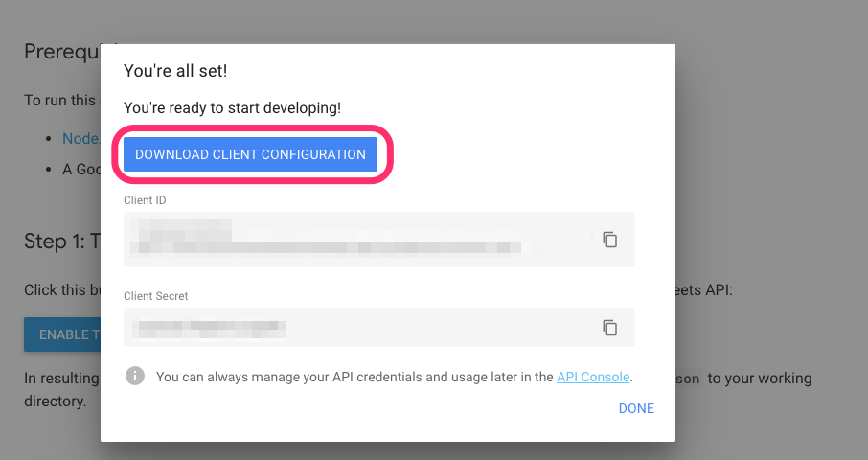The height and width of the screenshot is (460, 868).
Task: Copy the Client Secret to clipboard
Action: click(609, 328)
